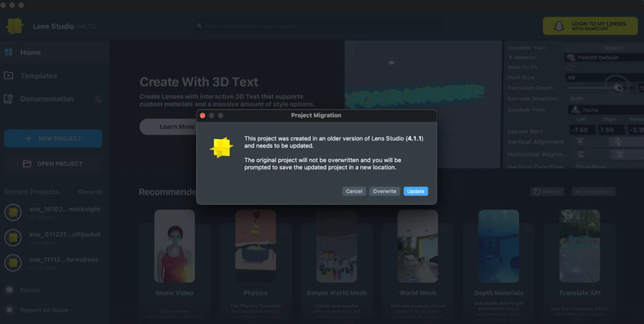
Task: Open the Depth Materials template card
Action: pyautogui.click(x=499, y=265)
